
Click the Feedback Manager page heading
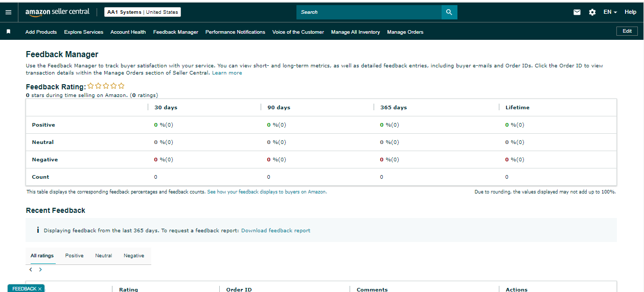click(62, 54)
